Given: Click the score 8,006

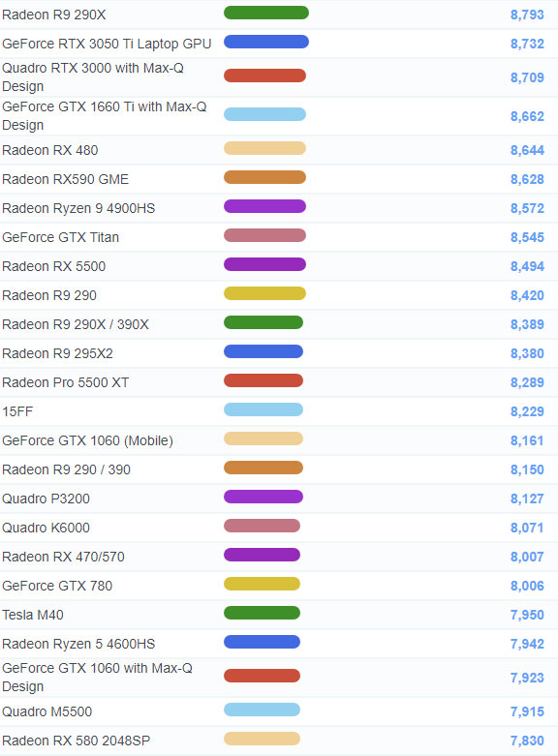Looking at the screenshot, I should pyautogui.click(x=527, y=586).
